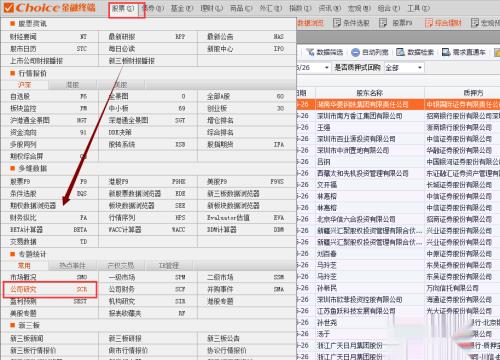Select the 最新研报 menu entry
Image resolution: width=500 pixels, height=360 pixels.
(x=148, y=37)
